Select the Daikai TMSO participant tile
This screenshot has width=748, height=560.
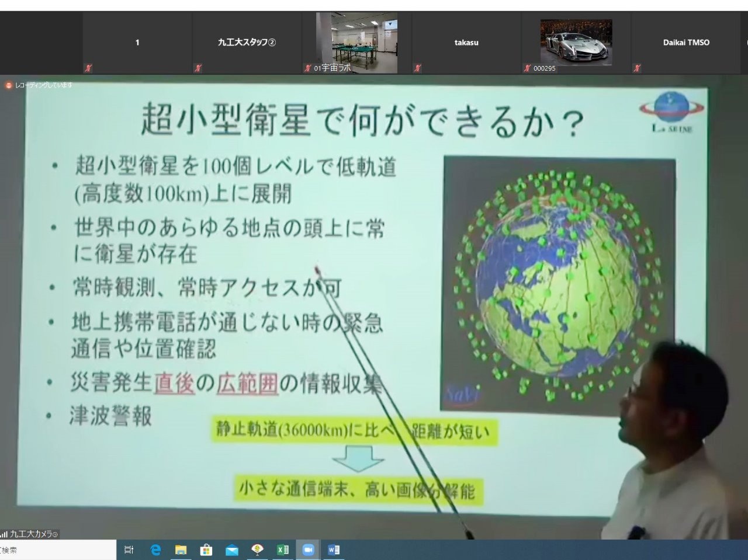tap(686, 43)
